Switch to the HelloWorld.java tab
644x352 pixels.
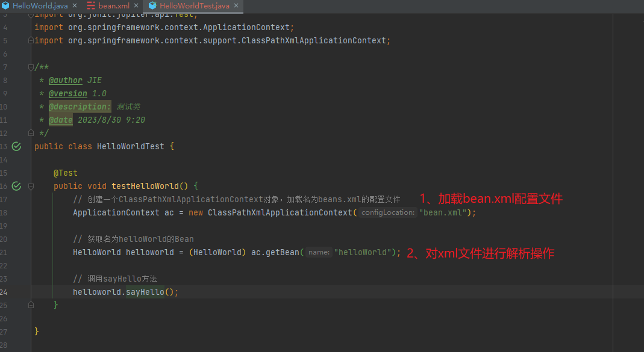tap(40, 6)
